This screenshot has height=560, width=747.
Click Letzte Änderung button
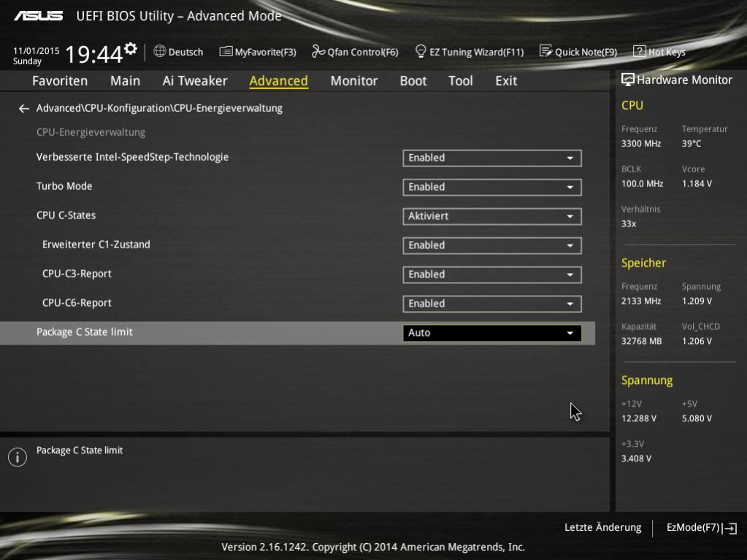tap(602, 528)
